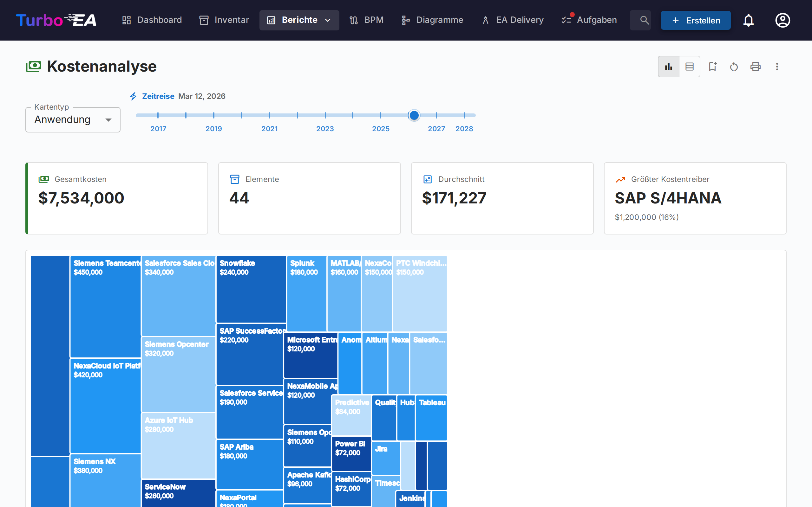Open the Kartentyp Anwendung dropdown
This screenshot has height=507, width=812.
(x=73, y=120)
